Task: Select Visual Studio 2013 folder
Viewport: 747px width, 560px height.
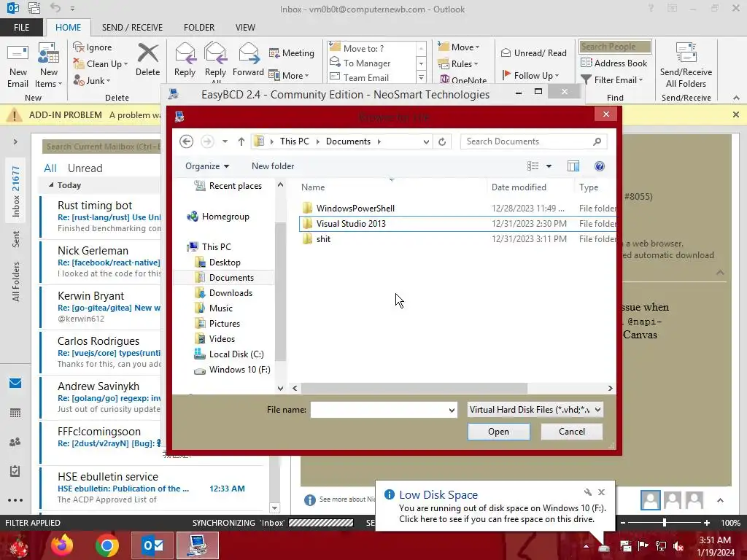Action: [x=457, y=224]
